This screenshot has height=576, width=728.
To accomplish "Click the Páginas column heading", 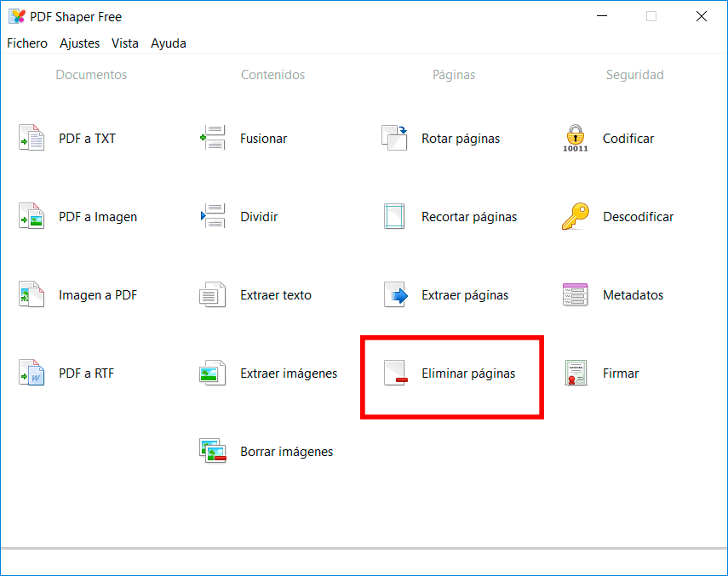I will coord(454,75).
